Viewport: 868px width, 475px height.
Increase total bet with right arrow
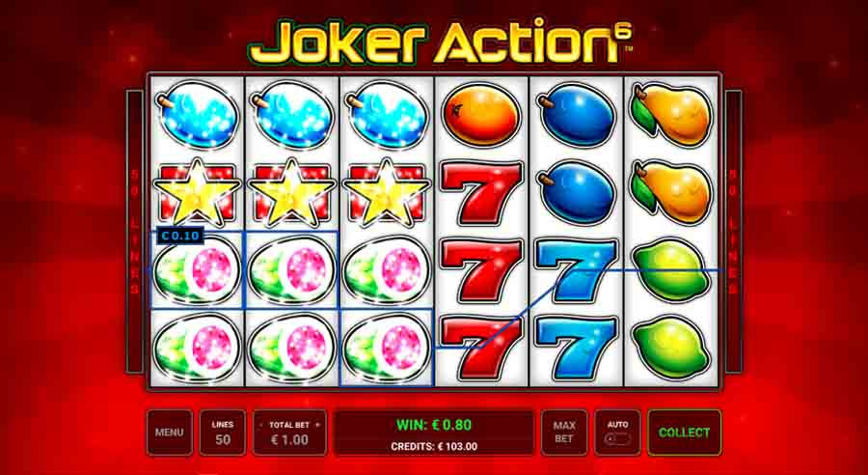[x=317, y=425]
